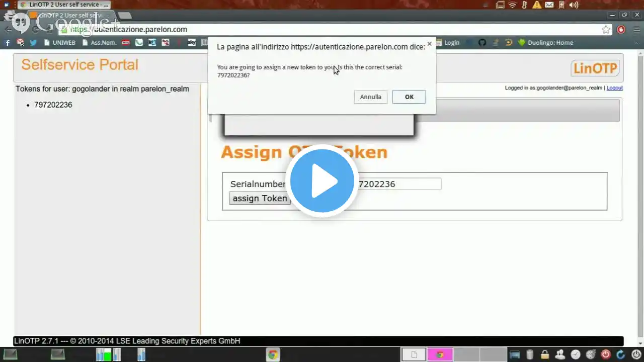Switch to the LinOTP 2 User self service tab

70,16
